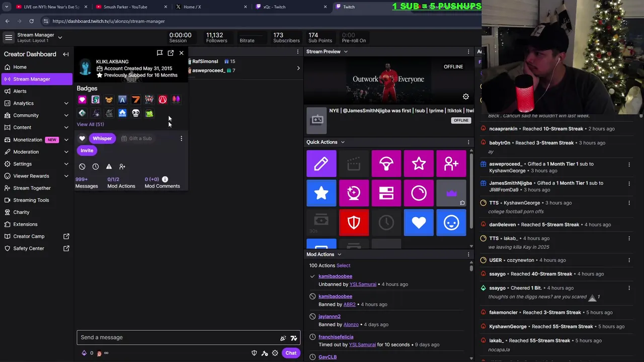The height and width of the screenshot is (362, 644).
Task: Expand the Monetization sidebar section
Action: [66, 140]
